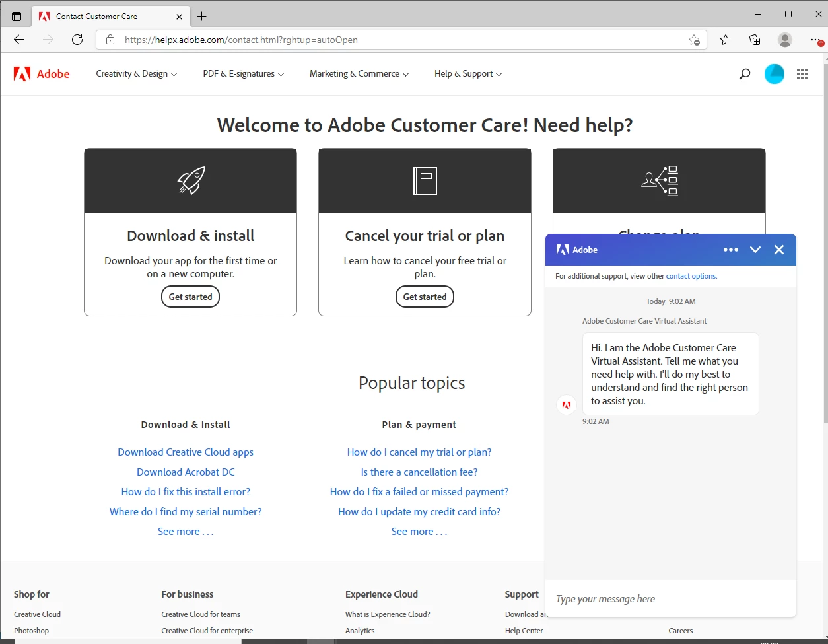Screen dimensions: 828x644
Task: Open a new tab with plus button
Action: pos(202,16)
